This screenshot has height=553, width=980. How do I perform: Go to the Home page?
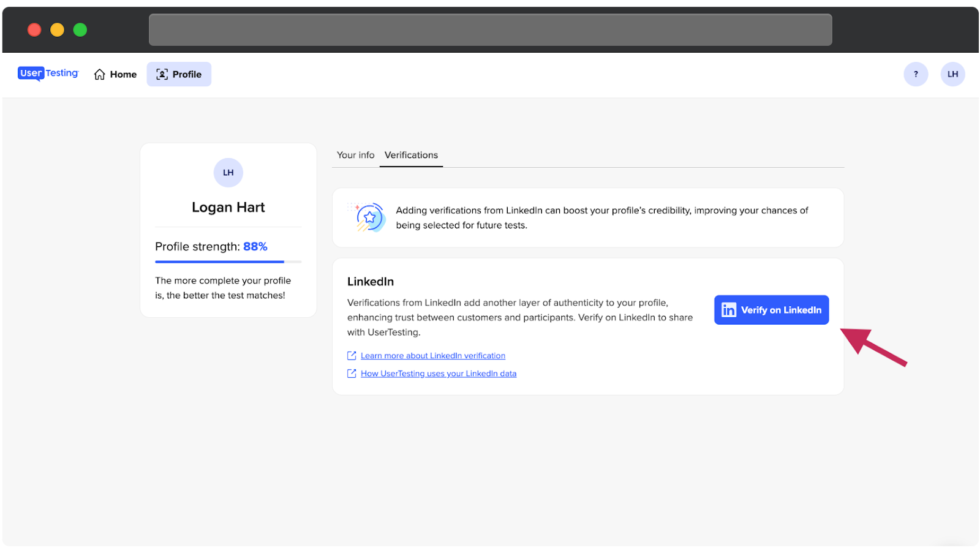pos(115,74)
